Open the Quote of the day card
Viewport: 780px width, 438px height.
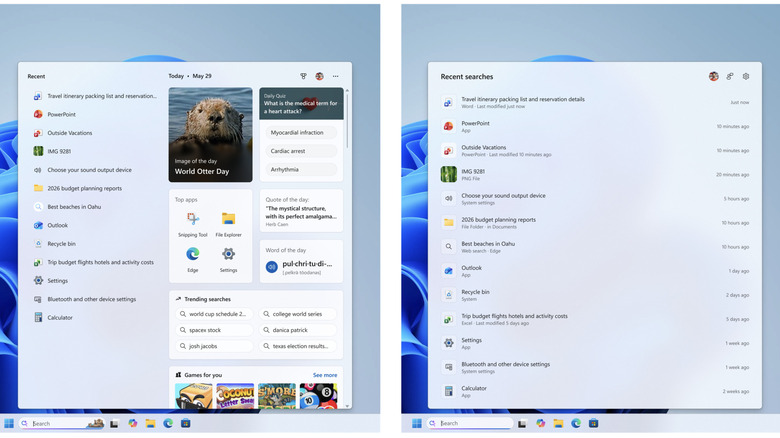pyautogui.click(x=301, y=211)
